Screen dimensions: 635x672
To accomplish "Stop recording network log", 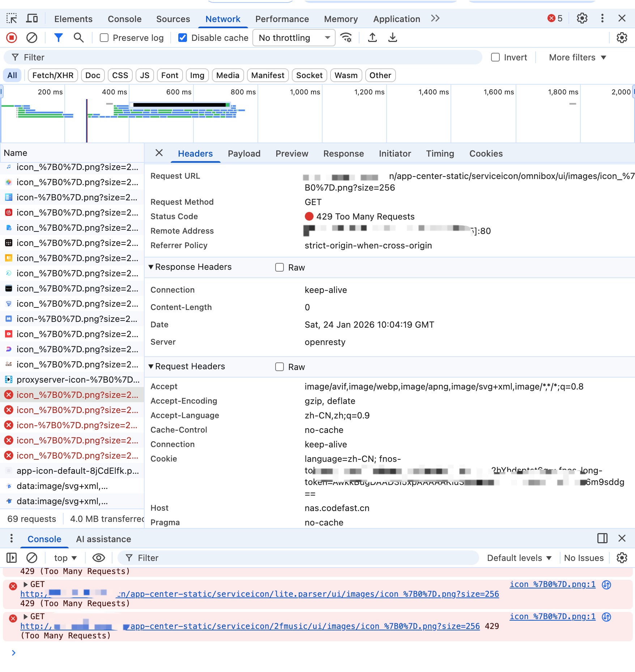I will pos(12,38).
